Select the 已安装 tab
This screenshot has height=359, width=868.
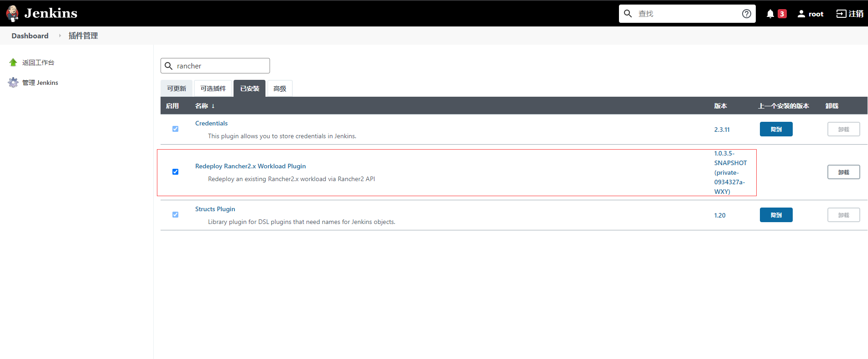(x=249, y=88)
